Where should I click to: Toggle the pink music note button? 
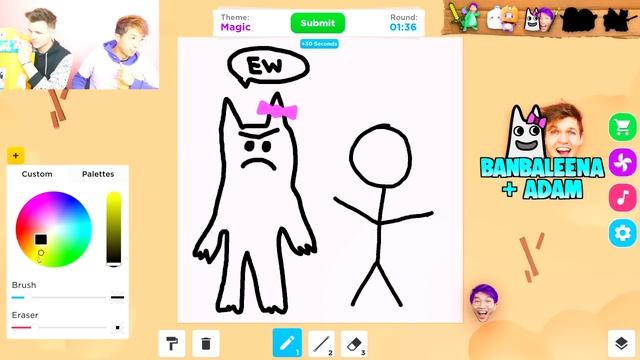[x=622, y=198]
